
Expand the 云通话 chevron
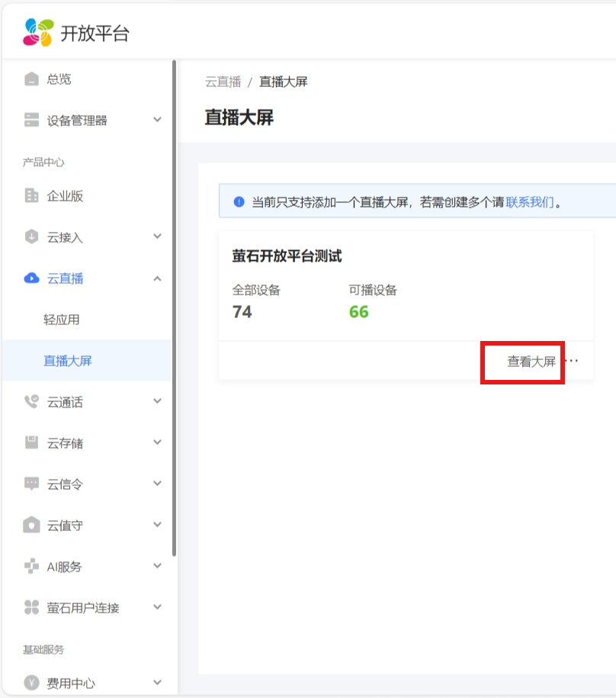pos(158,401)
